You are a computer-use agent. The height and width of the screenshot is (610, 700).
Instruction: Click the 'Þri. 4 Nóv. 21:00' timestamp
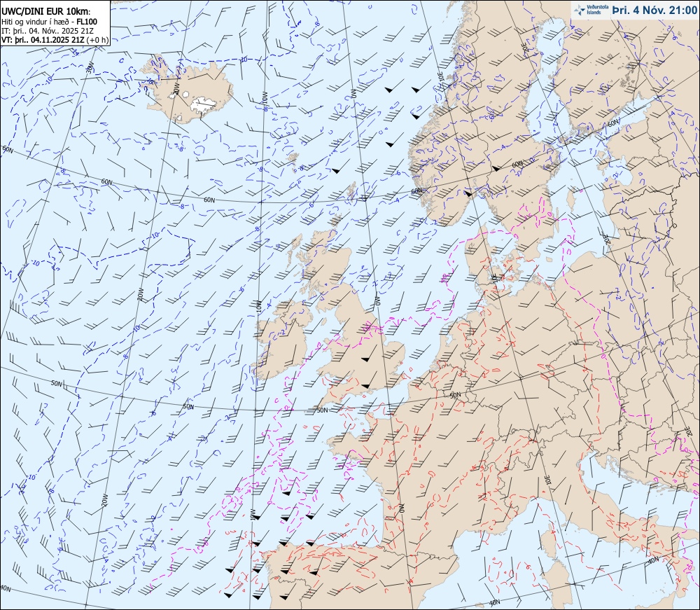click(x=654, y=10)
